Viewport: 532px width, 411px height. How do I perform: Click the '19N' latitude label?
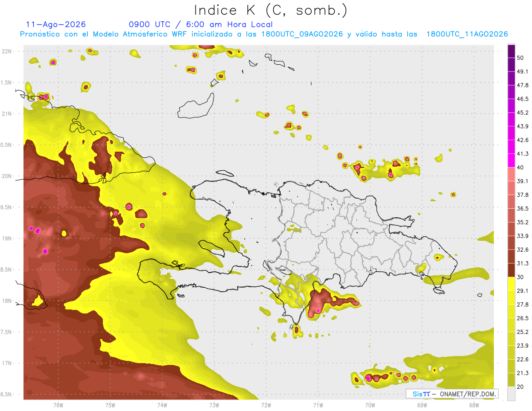click(7, 239)
